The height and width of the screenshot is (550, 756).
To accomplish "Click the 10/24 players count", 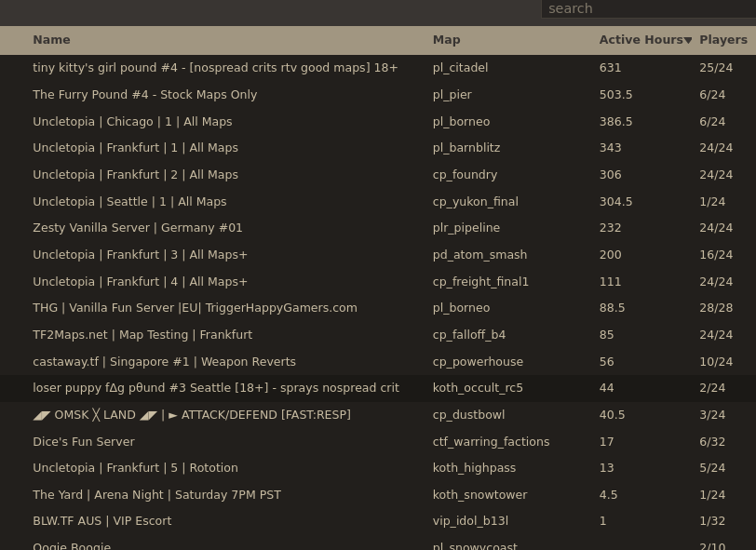I will pos(716,361).
